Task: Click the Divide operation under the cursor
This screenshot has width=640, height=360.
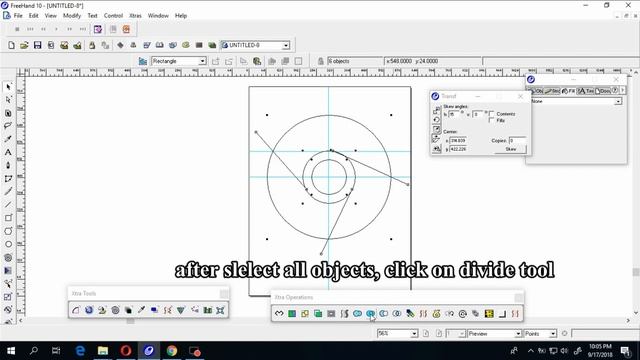Action: 370,313
